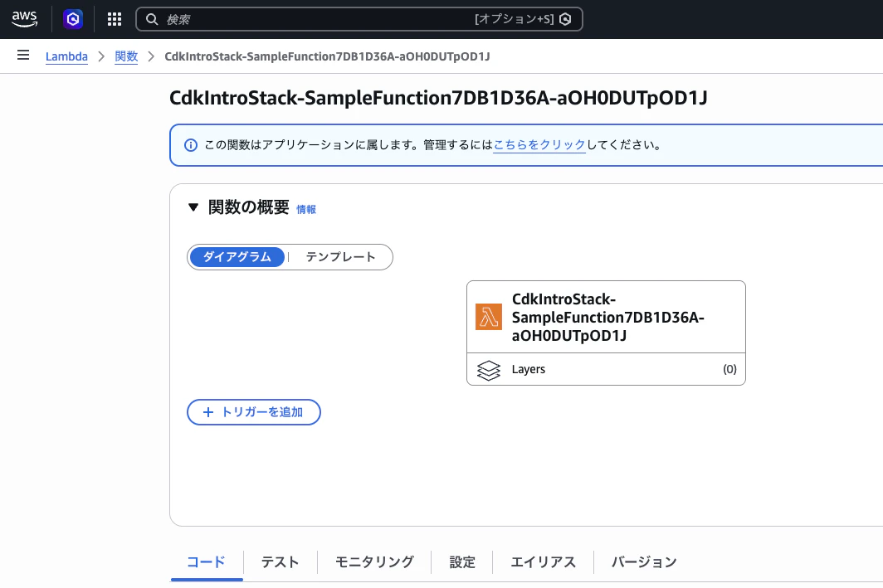The height and width of the screenshot is (588, 883).
Task: Click the info circle icon in the banner
Action: point(191,145)
